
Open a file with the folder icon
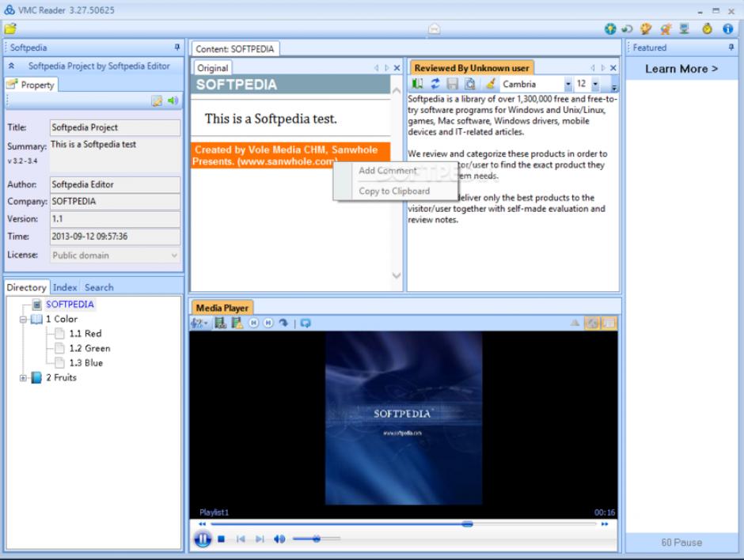coord(10,29)
